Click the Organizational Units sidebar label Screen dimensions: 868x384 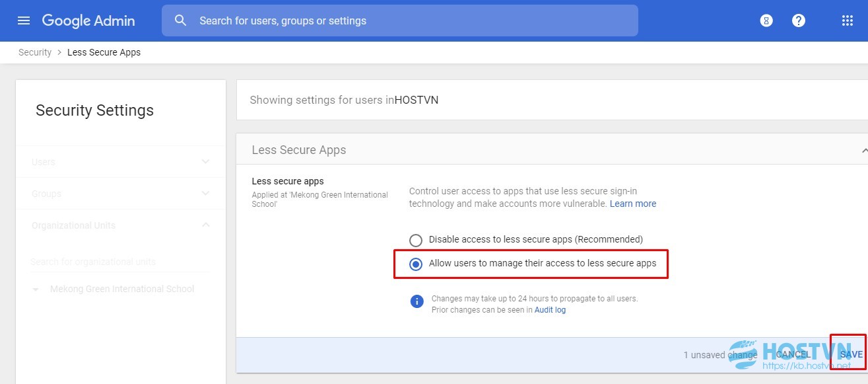click(73, 225)
